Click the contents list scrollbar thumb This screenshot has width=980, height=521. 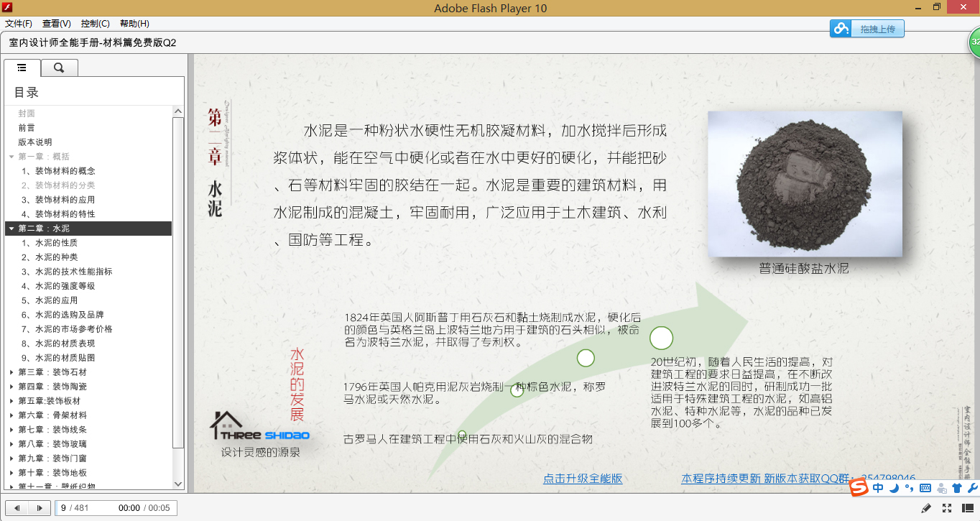coord(178,283)
